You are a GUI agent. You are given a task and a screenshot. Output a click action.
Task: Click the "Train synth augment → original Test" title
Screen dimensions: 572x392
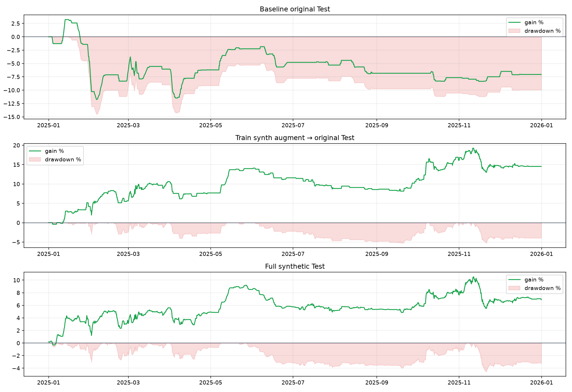tap(295, 138)
